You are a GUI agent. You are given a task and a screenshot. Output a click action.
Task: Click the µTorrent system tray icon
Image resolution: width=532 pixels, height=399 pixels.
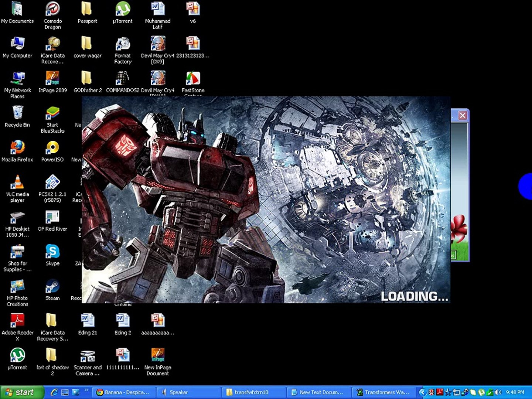[x=481, y=392]
